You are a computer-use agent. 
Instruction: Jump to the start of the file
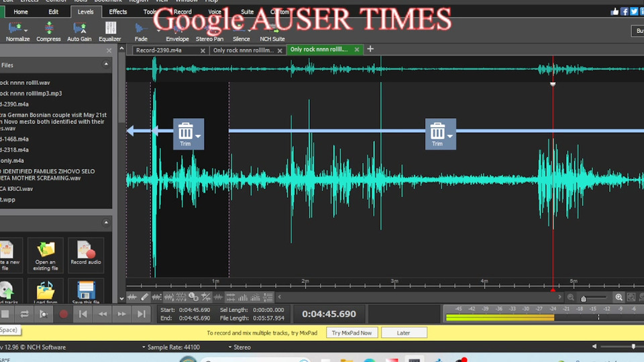[x=83, y=314]
